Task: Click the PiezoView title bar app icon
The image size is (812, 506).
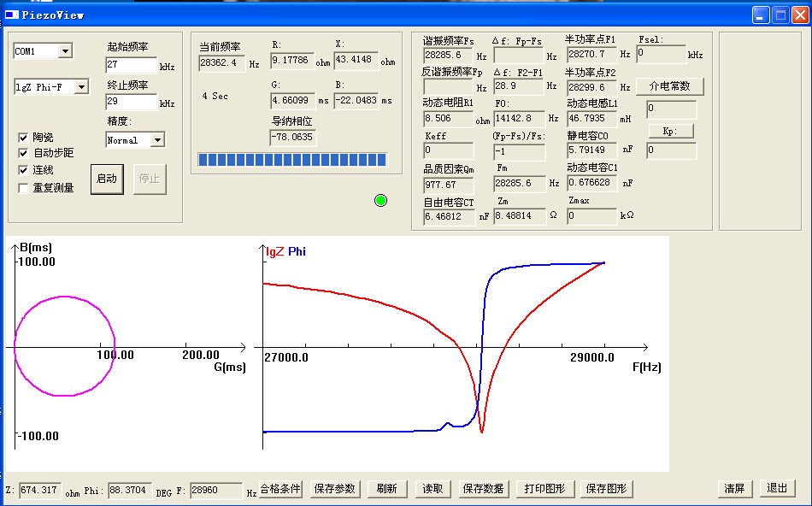Action: pyautogui.click(x=11, y=15)
